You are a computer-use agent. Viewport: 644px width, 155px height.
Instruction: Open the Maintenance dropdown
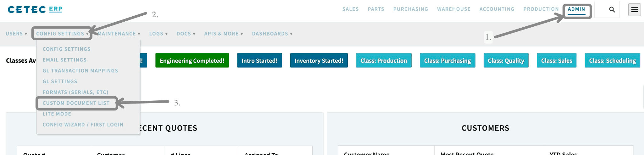click(x=119, y=34)
